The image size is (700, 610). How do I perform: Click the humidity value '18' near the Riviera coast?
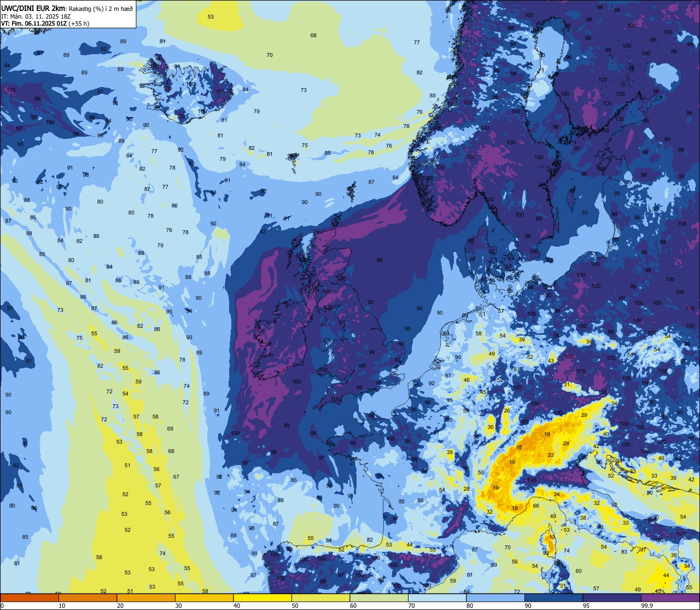click(515, 508)
